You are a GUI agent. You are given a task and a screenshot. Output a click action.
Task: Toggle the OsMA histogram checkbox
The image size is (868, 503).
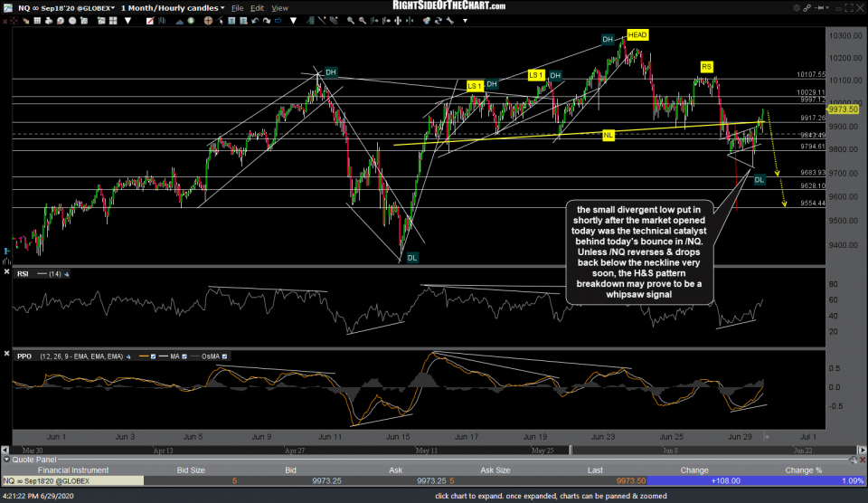tap(224, 356)
